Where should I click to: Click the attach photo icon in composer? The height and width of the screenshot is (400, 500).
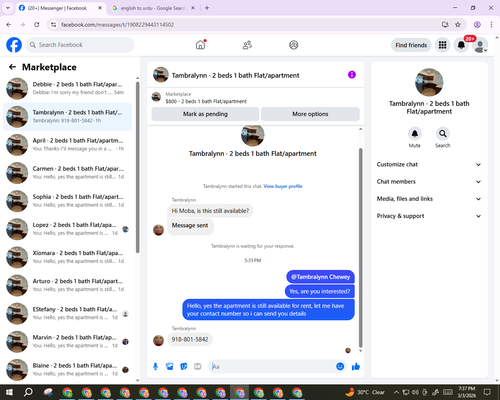(170, 367)
